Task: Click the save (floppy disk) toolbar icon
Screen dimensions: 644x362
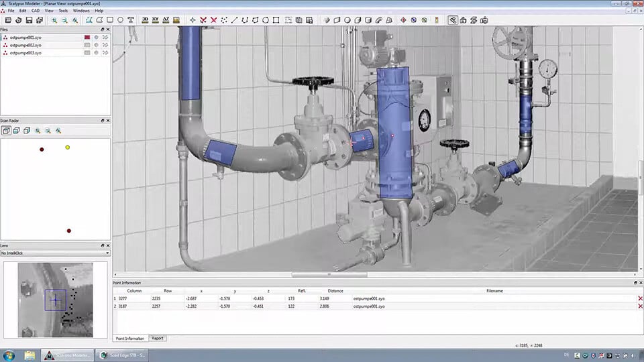Action: (x=29, y=20)
